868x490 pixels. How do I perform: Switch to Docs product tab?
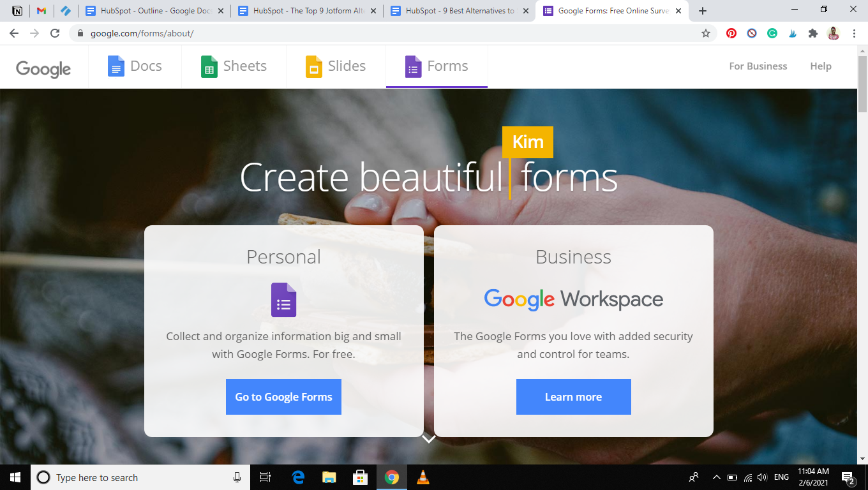pyautogui.click(x=135, y=66)
